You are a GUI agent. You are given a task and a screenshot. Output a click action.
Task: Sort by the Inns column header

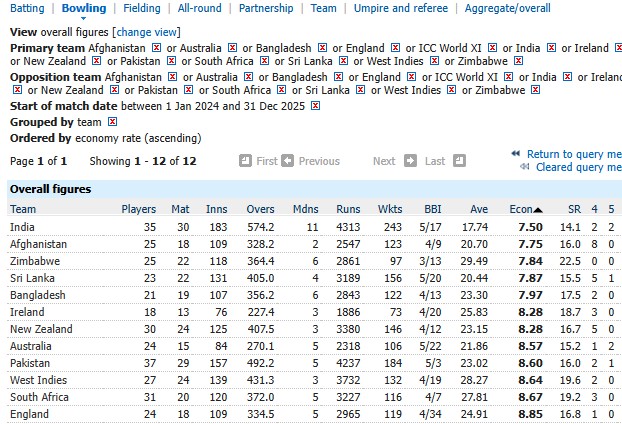[x=217, y=209]
